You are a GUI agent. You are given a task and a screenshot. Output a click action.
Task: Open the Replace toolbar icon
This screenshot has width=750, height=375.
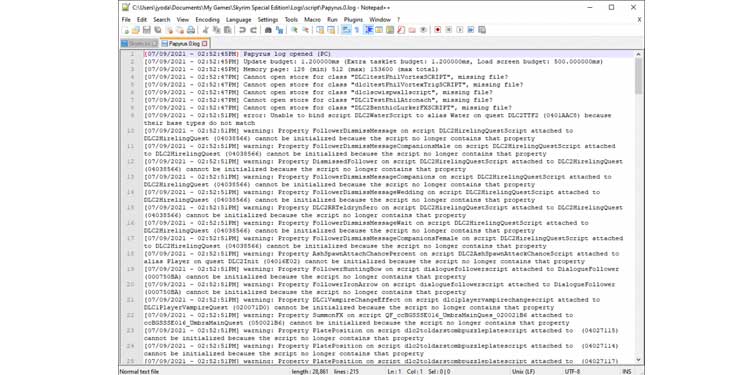click(x=279, y=30)
